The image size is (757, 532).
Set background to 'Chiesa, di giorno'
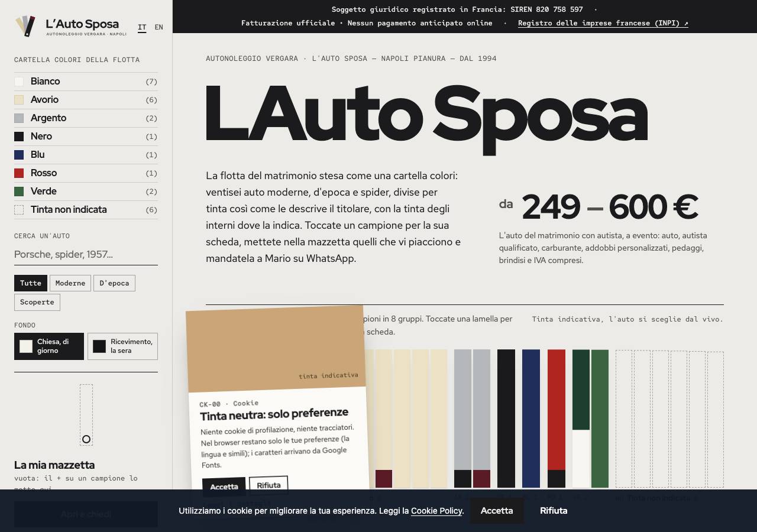coord(49,346)
